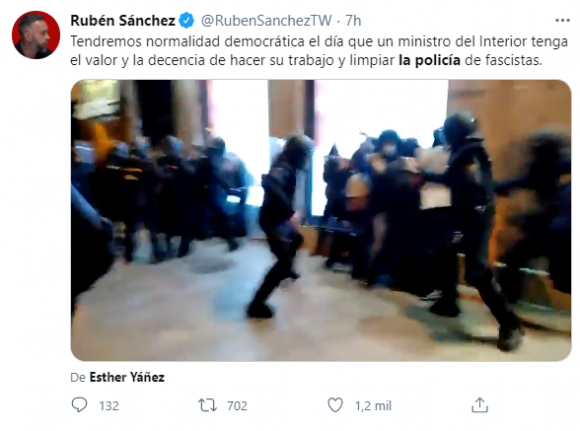Screen dimensions: 580x431
Task: Click the 7h timestamp link
Action: (353, 21)
